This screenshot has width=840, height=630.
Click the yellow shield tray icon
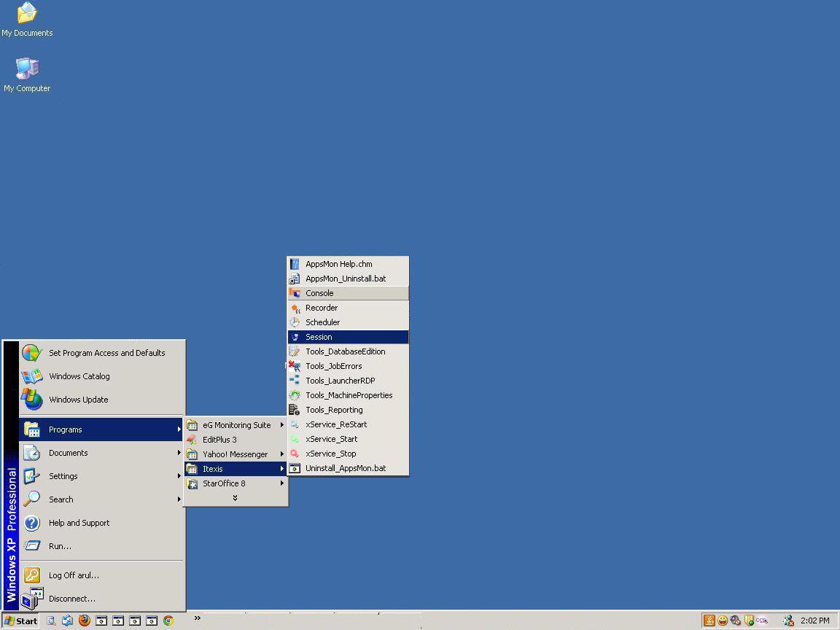pyautogui.click(x=749, y=621)
